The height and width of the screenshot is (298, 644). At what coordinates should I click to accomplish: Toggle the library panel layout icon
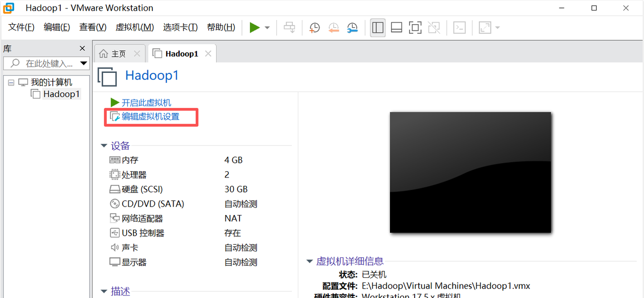click(378, 27)
